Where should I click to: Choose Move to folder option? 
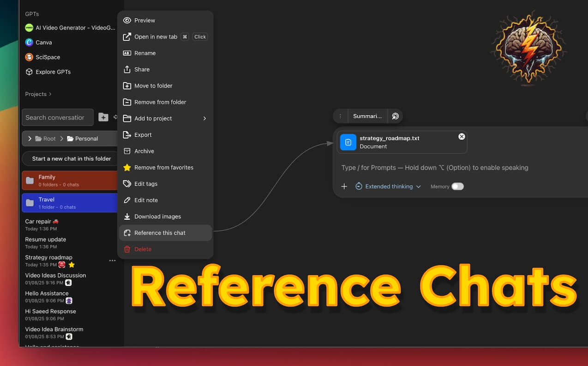click(x=165, y=86)
